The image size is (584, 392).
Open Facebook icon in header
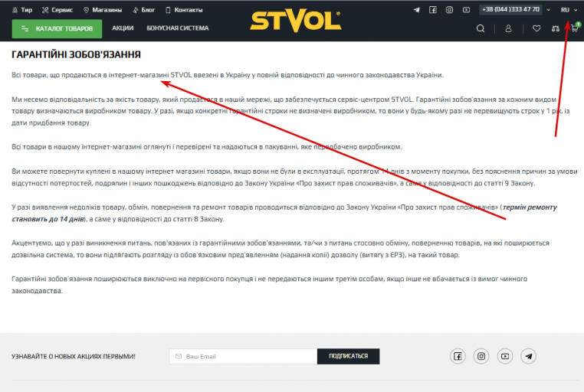click(433, 10)
